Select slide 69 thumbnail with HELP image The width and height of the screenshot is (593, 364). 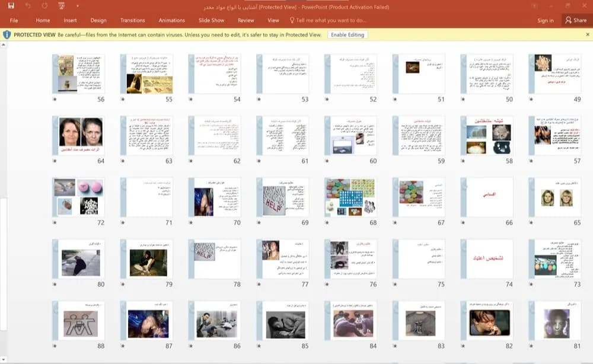[x=282, y=197]
